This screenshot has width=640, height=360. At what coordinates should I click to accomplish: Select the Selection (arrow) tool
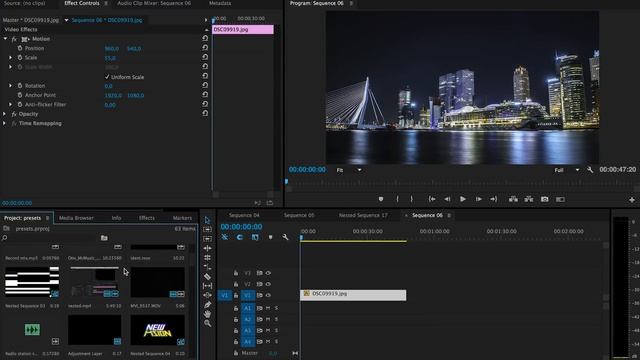click(x=207, y=220)
